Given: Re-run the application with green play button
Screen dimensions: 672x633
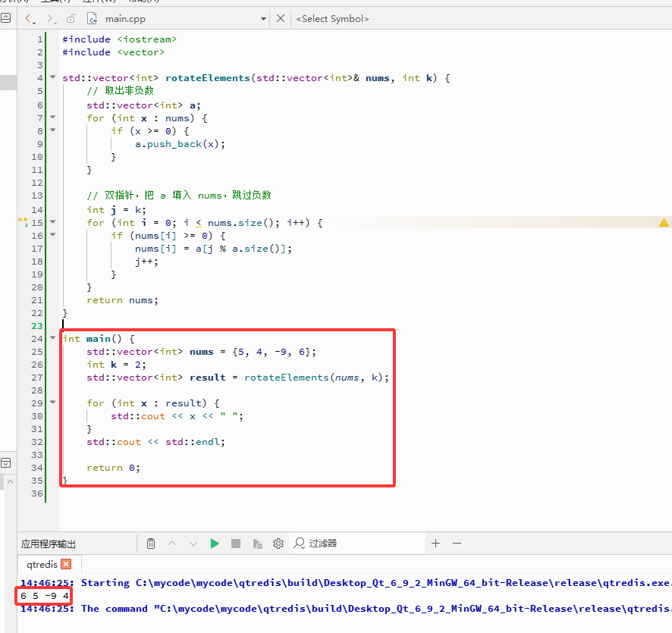Looking at the screenshot, I should (215, 544).
